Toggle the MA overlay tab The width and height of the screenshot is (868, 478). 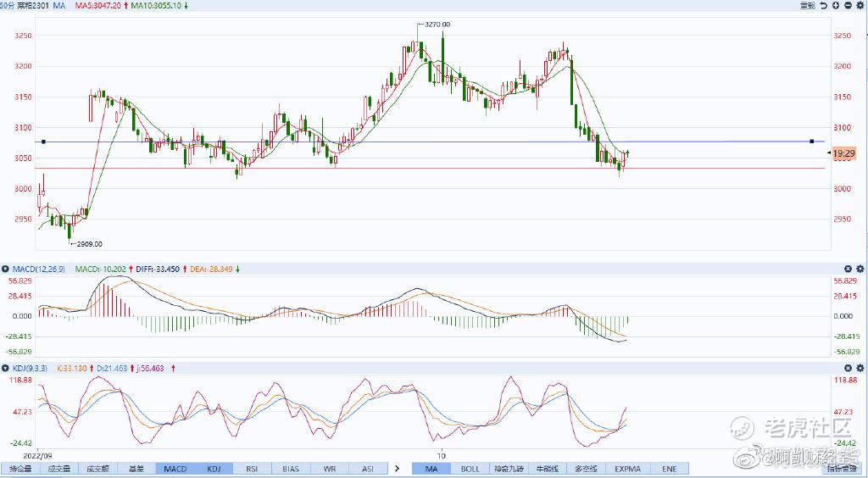[431, 469]
